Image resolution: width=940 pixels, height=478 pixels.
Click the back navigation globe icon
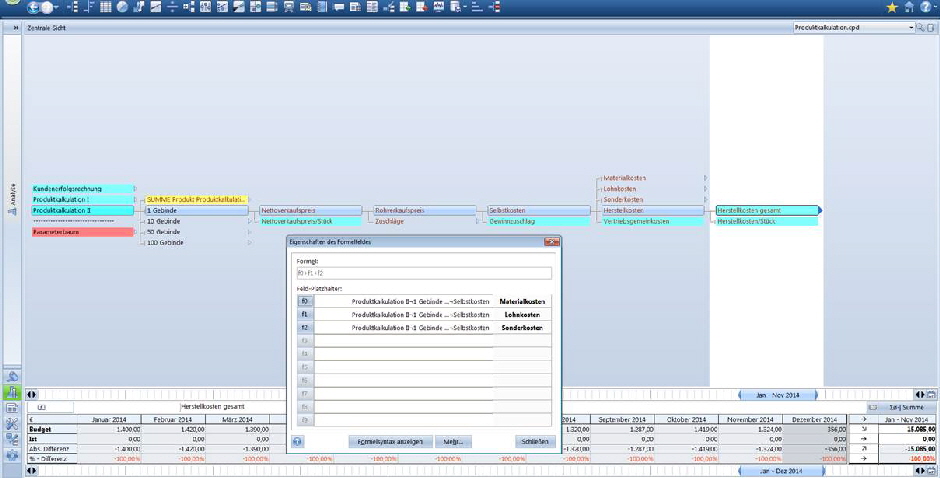pyautogui.click(x=33, y=8)
